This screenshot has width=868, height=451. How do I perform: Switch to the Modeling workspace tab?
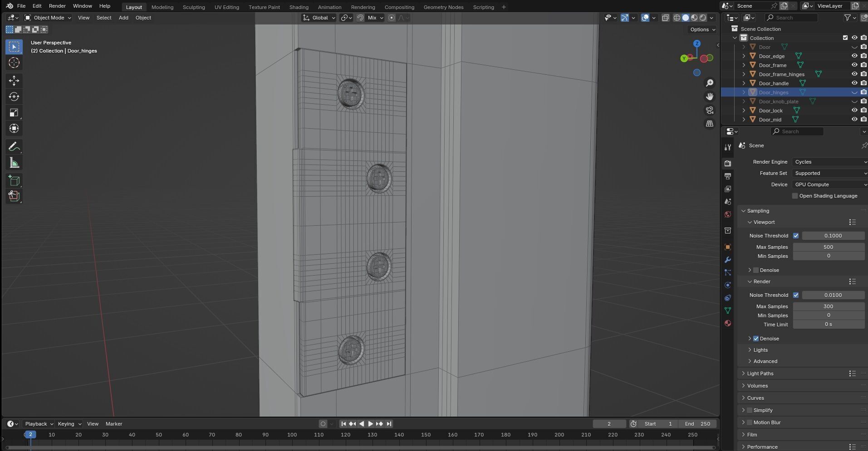[x=162, y=7]
